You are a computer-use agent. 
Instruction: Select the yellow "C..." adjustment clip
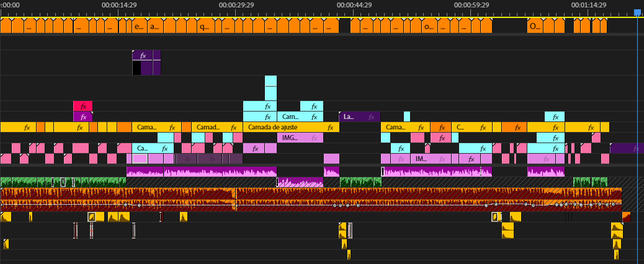click(x=472, y=127)
